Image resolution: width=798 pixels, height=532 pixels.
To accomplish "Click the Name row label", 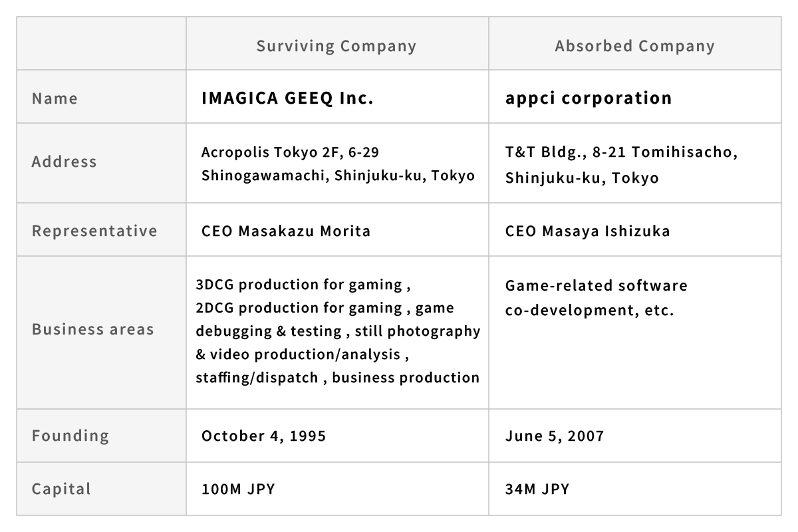I will tap(55, 98).
